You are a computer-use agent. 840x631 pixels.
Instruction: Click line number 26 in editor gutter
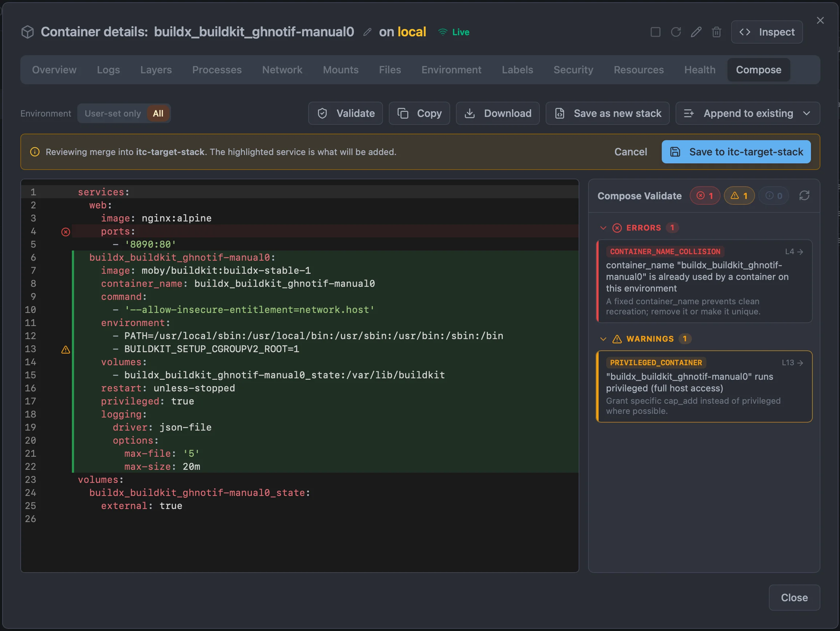pos(31,519)
